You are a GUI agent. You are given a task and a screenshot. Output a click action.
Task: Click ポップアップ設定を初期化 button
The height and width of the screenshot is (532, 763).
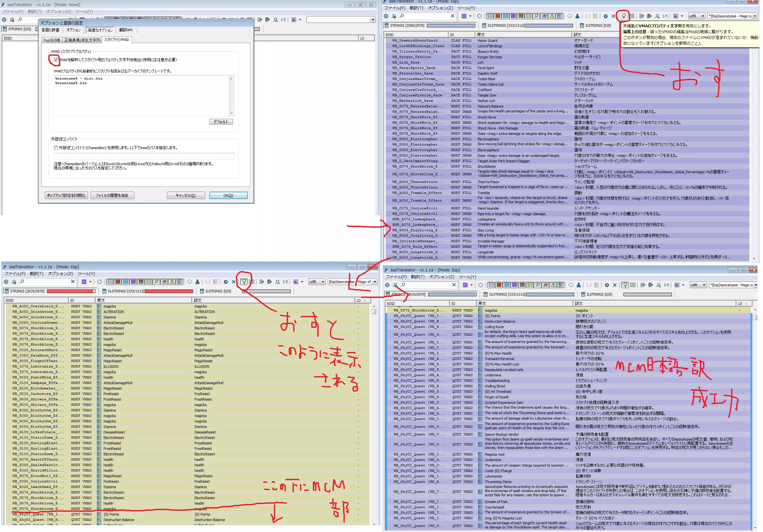tap(66, 195)
